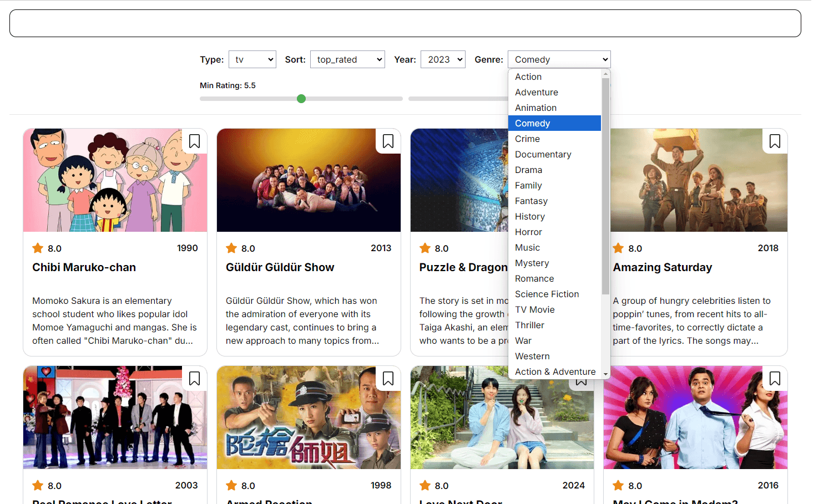
Task: Select Action from the genre list
Action: [x=554, y=77]
